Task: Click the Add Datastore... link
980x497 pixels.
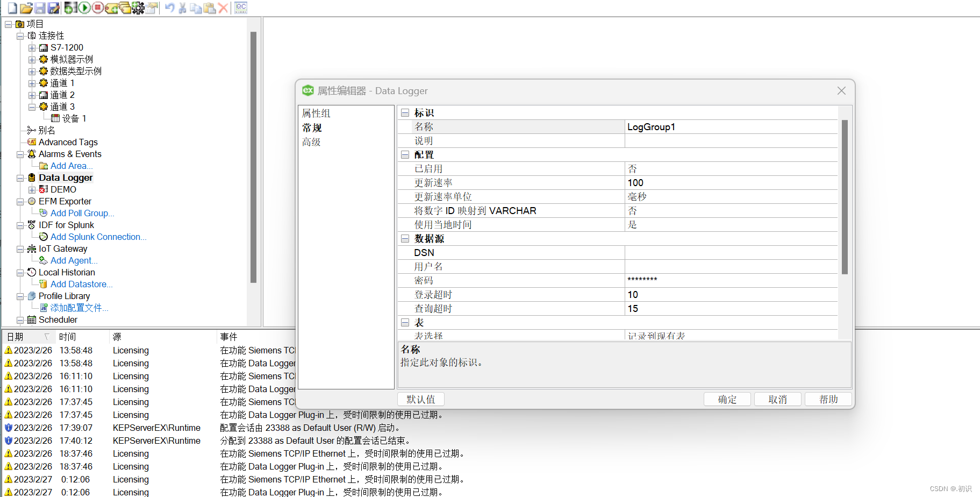Action: [x=82, y=284]
